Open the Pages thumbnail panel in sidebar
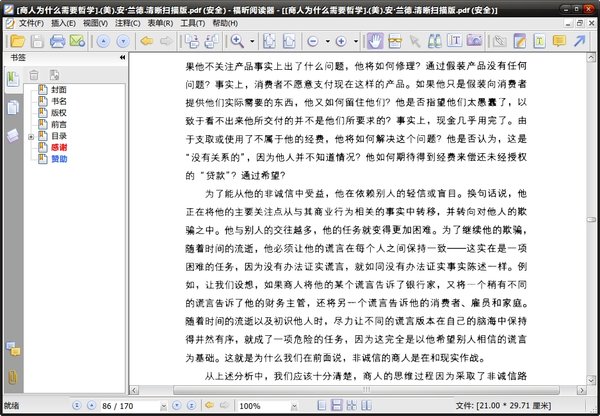The height and width of the screenshot is (416, 600). point(12,108)
